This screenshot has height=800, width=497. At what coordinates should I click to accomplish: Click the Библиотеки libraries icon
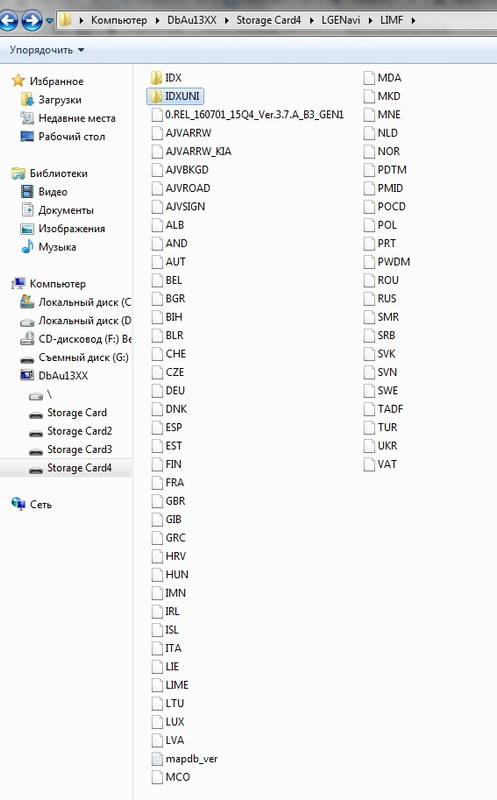18,173
